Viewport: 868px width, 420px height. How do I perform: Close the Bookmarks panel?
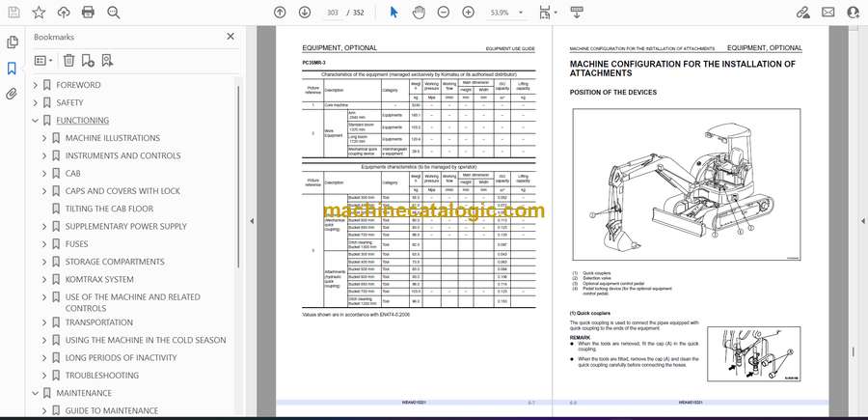tap(231, 37)
